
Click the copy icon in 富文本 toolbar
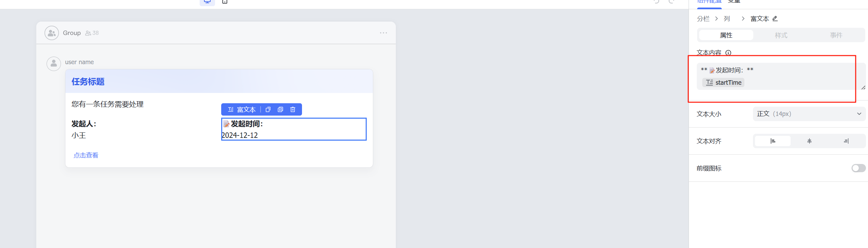coord(268,109)
